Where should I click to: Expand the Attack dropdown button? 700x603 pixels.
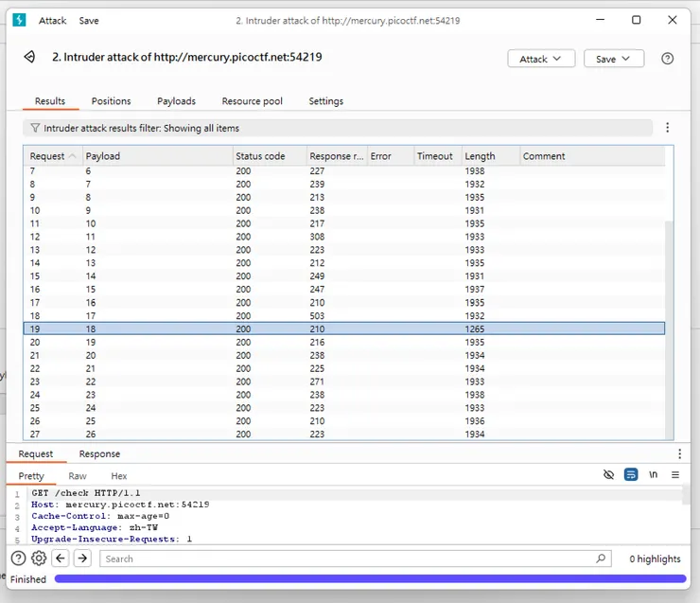coord(541,59)
